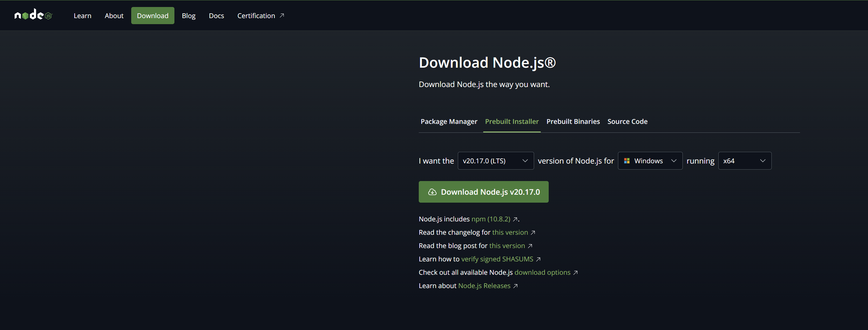Go to the About page
This screenshot has height=330, width=868.
pyautogui.click(x=114, y=16)
